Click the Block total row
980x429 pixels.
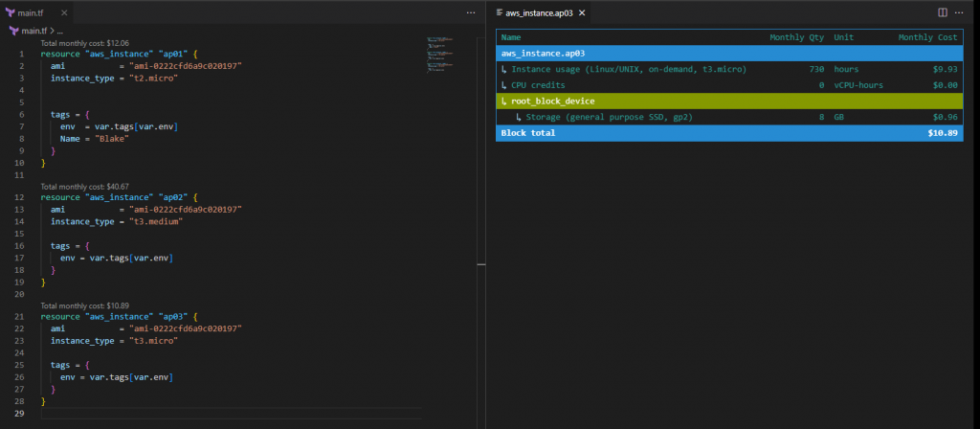point(729,133)
